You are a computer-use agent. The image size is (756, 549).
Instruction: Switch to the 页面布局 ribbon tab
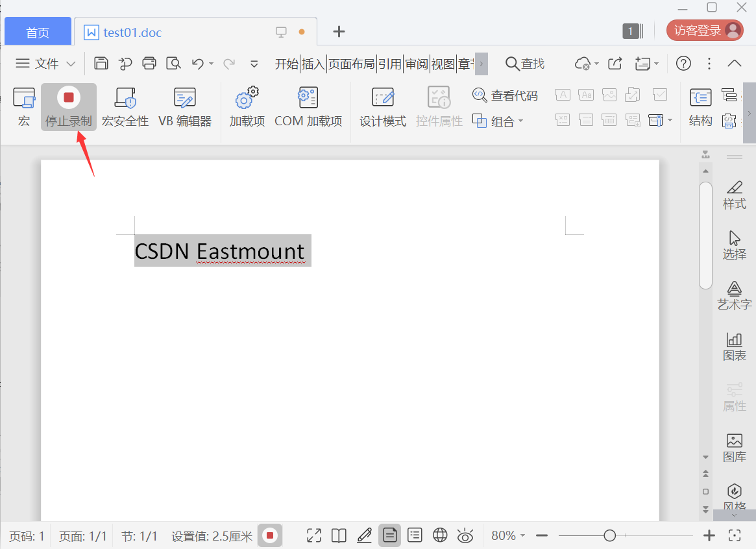pos(352,64)
